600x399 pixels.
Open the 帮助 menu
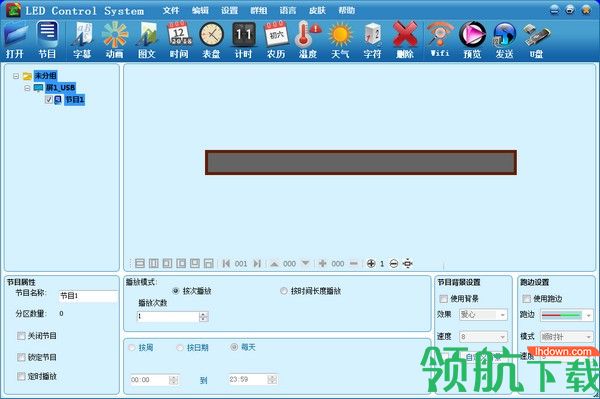pos(347,10)
